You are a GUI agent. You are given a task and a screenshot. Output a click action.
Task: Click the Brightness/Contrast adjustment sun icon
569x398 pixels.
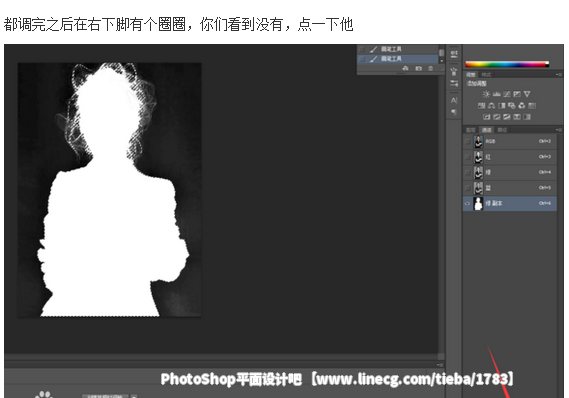coord(486,94)
